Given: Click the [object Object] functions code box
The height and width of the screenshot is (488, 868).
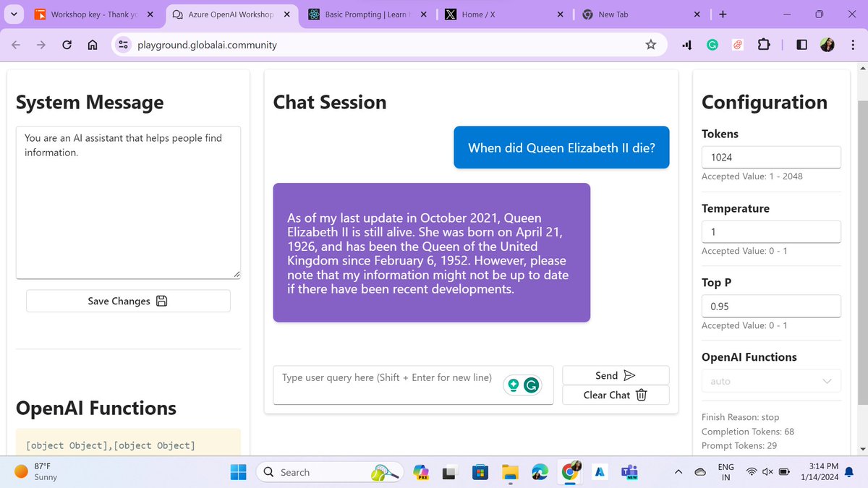Looking at the screenshot, I should click(x=128, y=442).
